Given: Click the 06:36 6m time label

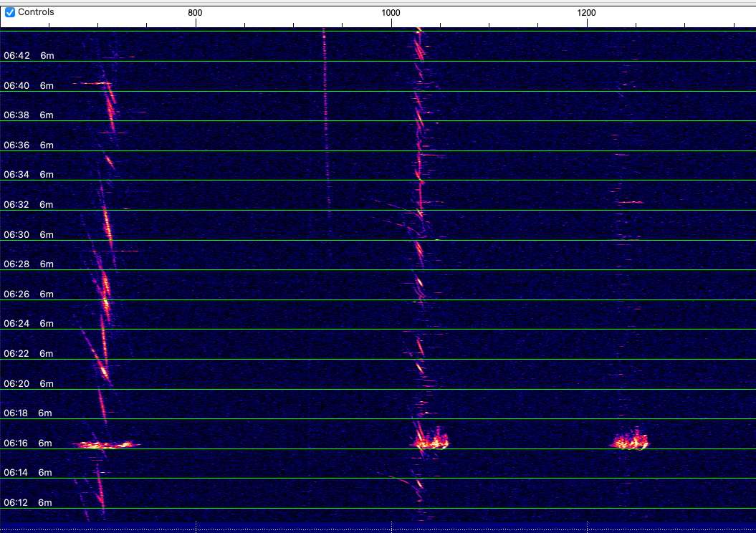Looking at the screenshot, I should click(29, 145).
